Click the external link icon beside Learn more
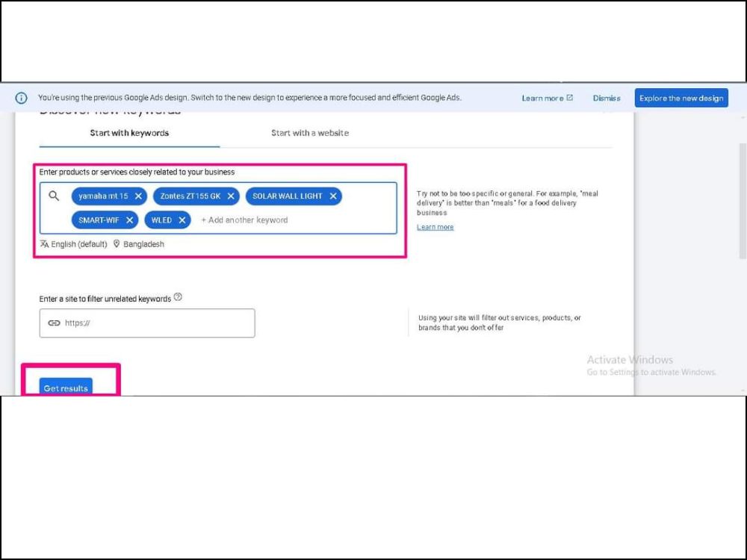 [x=569, y=98]
